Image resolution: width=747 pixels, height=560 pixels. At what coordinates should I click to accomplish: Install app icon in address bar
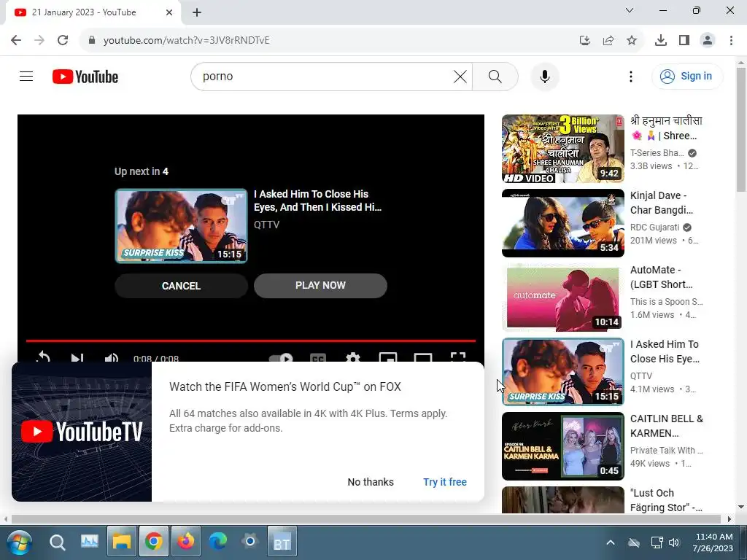click(x=585, y=41)
